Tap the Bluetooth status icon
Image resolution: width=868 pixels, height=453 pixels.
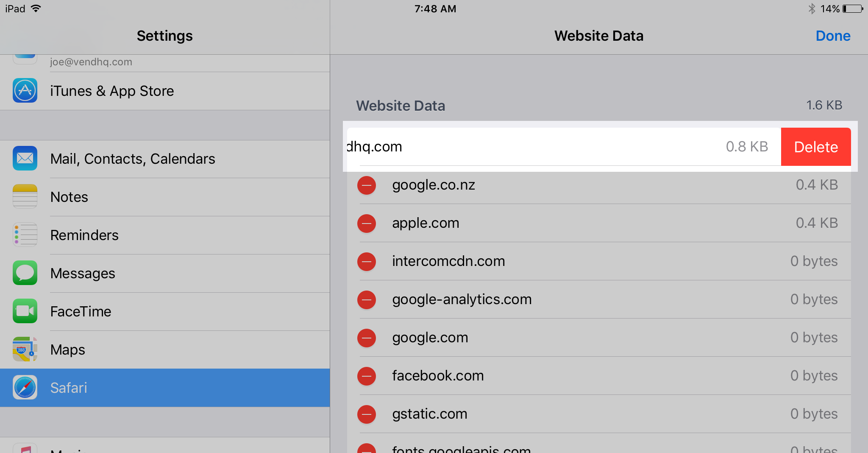(x=812, y=8)
